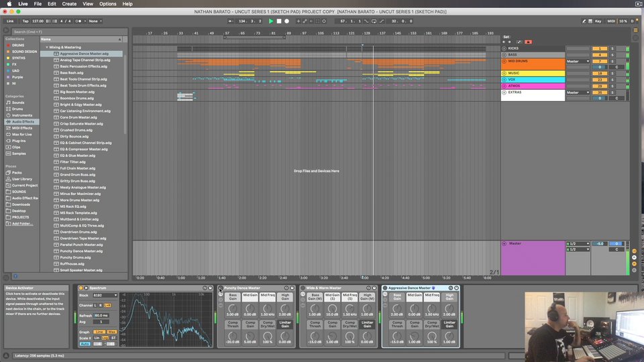Arm the Arrangement Record button
This screenshot has width=644, height=362.
point(286,21)
